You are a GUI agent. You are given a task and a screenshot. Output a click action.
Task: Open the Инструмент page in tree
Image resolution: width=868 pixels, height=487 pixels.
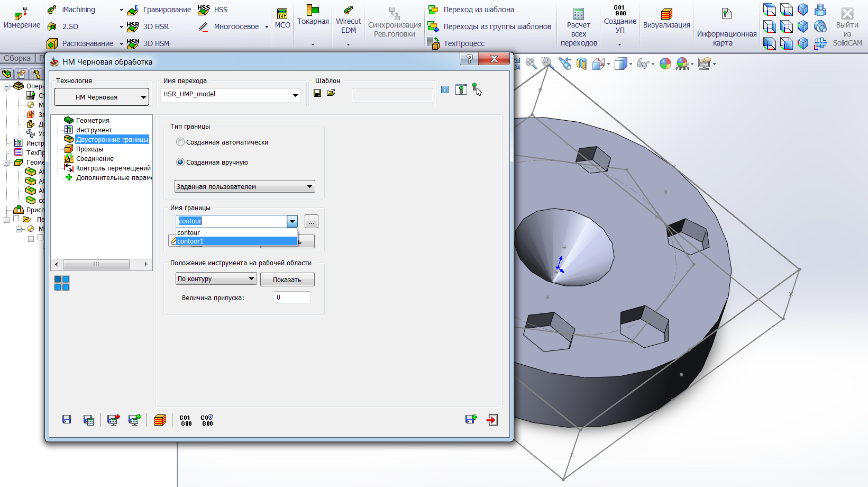94,130
